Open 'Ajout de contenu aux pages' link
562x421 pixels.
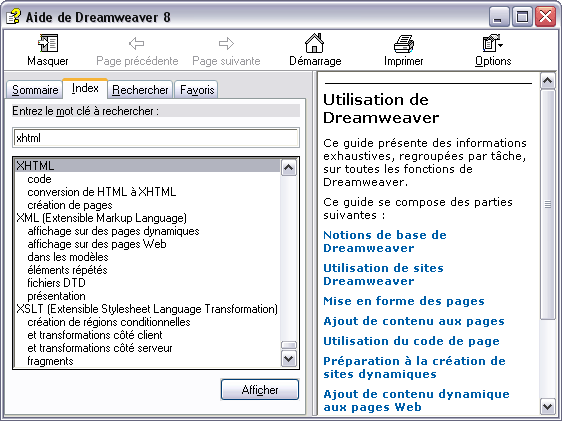click(414, 321)
